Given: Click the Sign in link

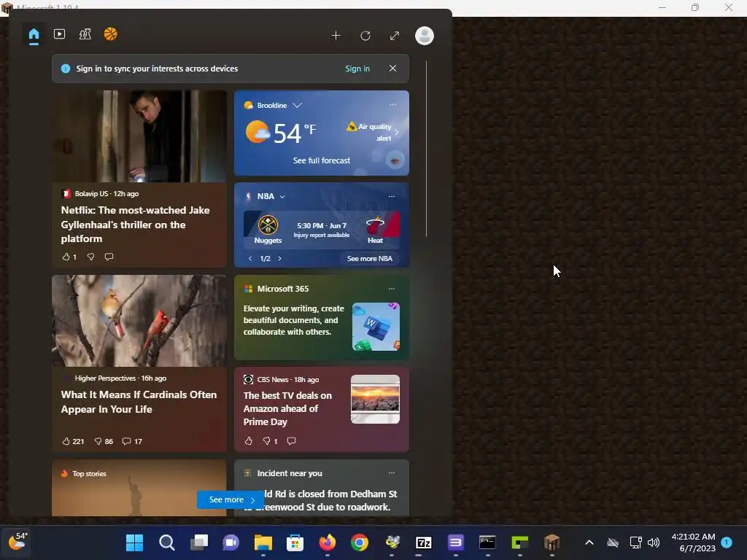Looking at the screenshot, I should pyautogui.click(x=357, y=69).
